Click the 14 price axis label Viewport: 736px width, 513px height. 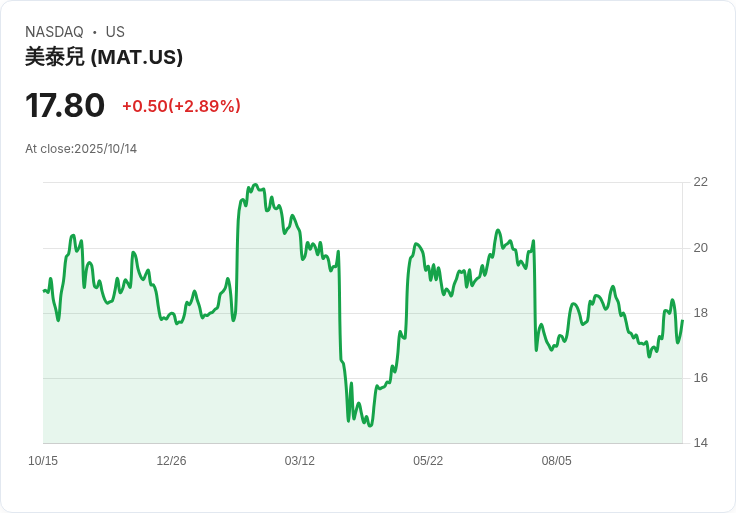[x=700, y=443]
